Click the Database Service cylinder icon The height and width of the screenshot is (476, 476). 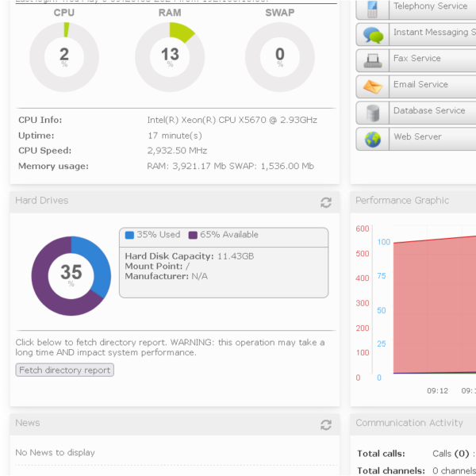372,113
